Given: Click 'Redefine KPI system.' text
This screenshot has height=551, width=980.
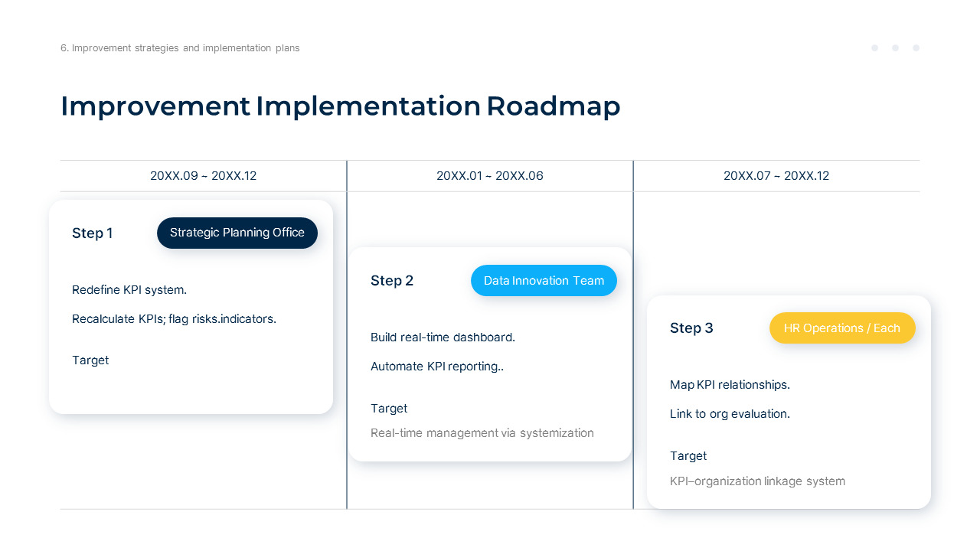Looking at the screenshot, I should [129, 290].
